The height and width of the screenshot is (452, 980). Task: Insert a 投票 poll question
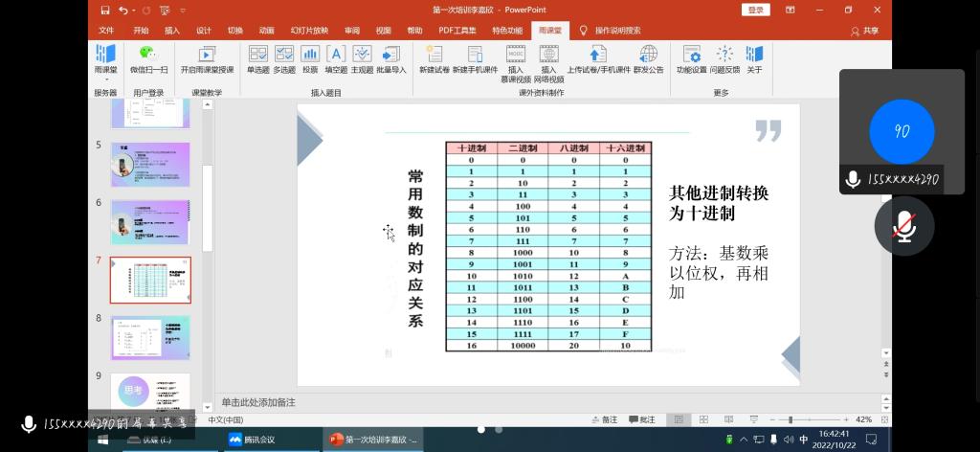310,58
